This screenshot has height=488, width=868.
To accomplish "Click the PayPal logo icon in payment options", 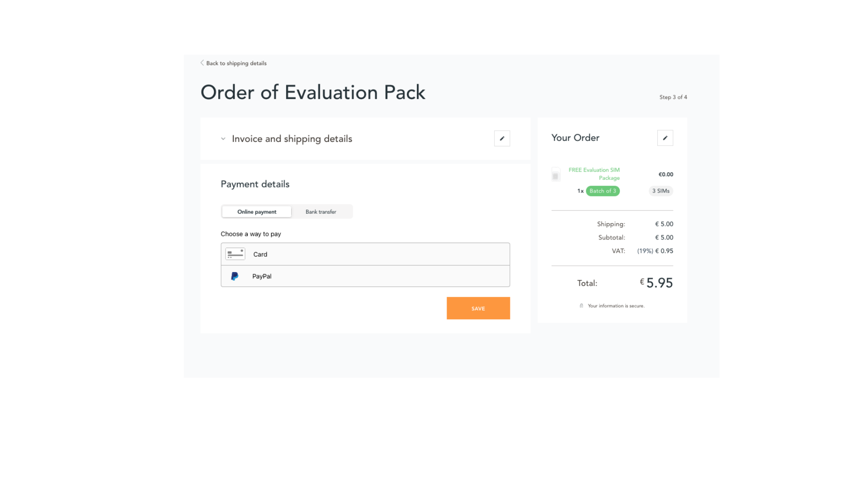I will 234,276.
